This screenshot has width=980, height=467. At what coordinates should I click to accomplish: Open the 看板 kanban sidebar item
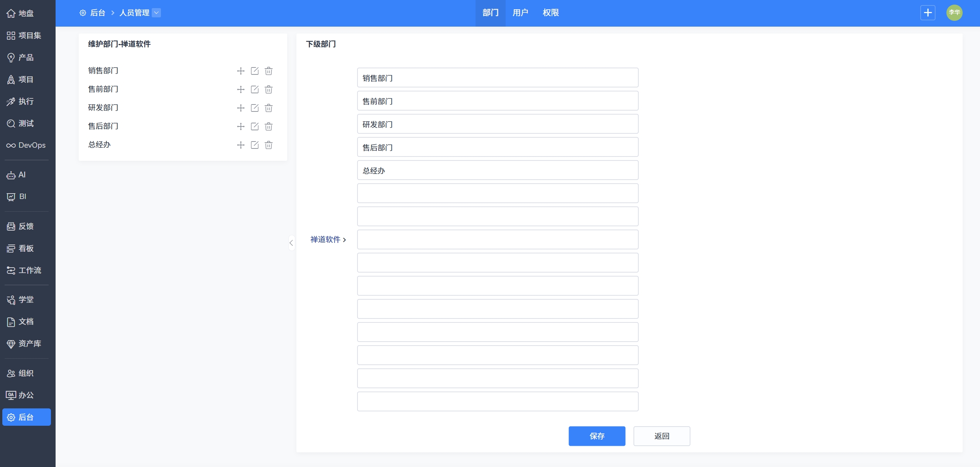click(26, 248)
